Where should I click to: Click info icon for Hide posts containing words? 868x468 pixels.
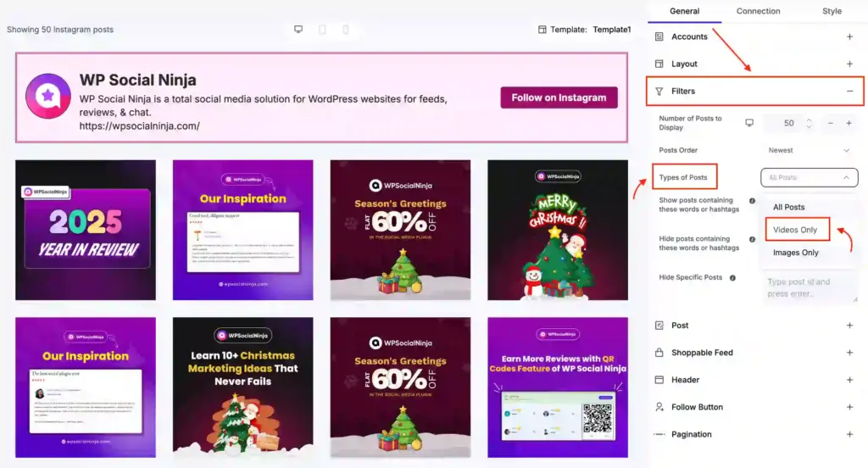[x=753, y=239]
